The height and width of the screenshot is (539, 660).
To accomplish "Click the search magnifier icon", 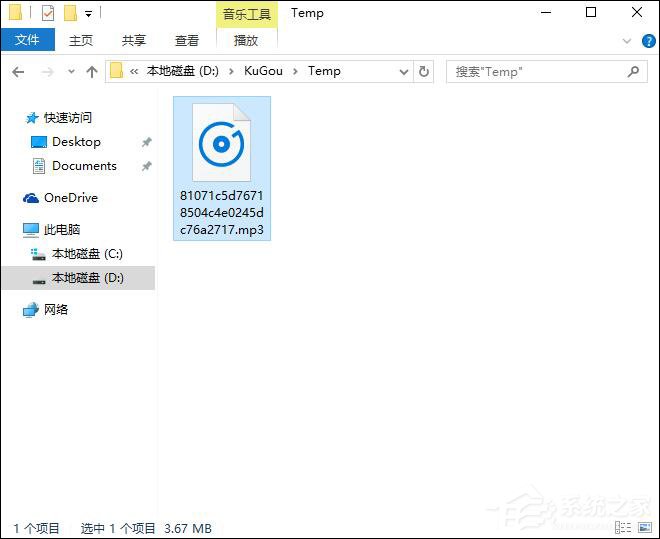I will coord(633,72).
